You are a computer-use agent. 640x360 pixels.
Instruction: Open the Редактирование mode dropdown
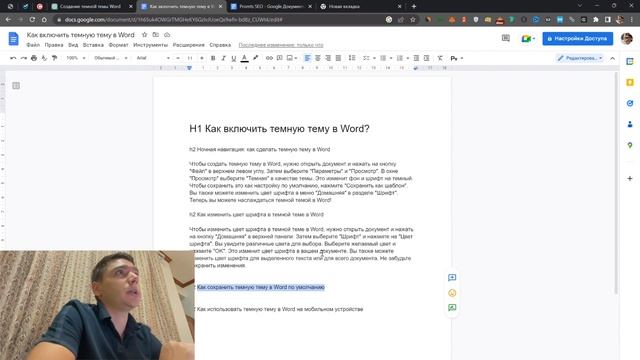coord(580,58)
